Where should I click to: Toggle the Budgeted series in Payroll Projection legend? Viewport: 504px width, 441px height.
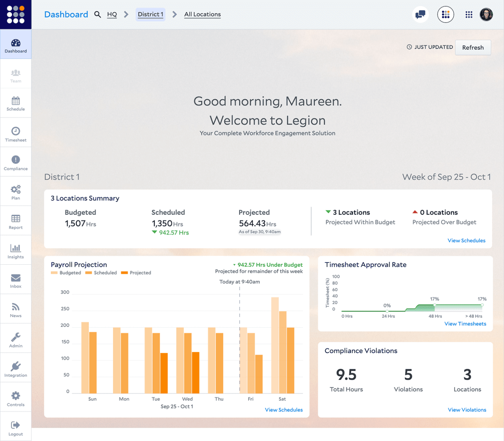coord(66,273)
